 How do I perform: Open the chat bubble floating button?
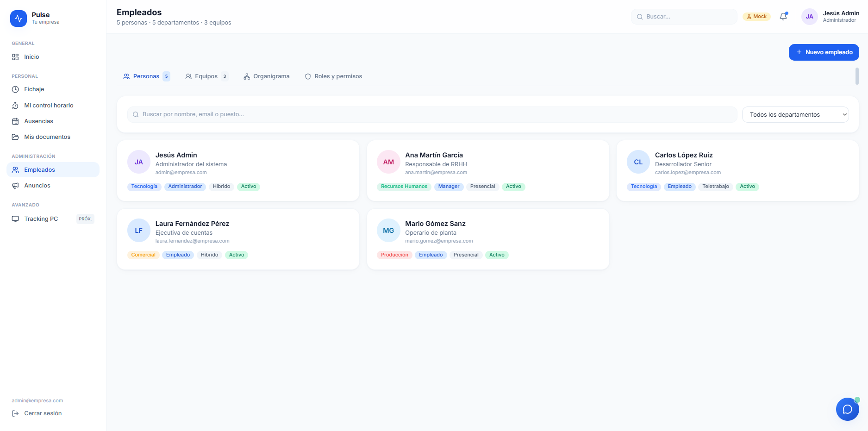[847, 409]
